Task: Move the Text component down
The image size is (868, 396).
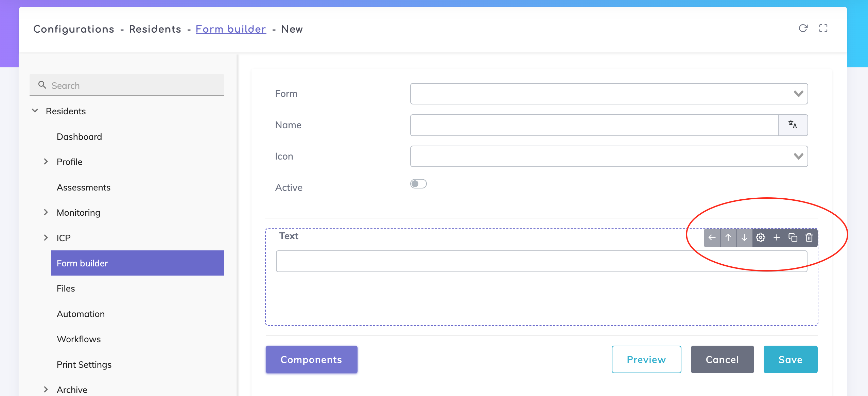Action: click(x=744, y=237)
